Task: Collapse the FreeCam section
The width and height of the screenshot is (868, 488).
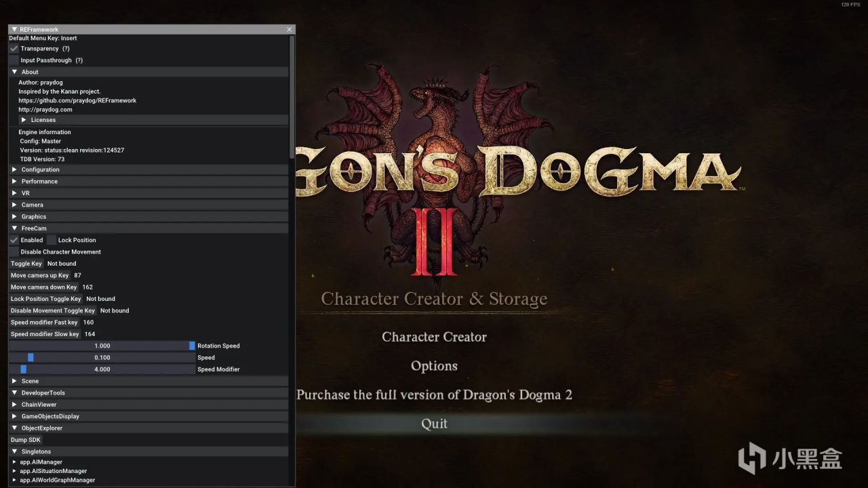Action: tap(149, 228)
